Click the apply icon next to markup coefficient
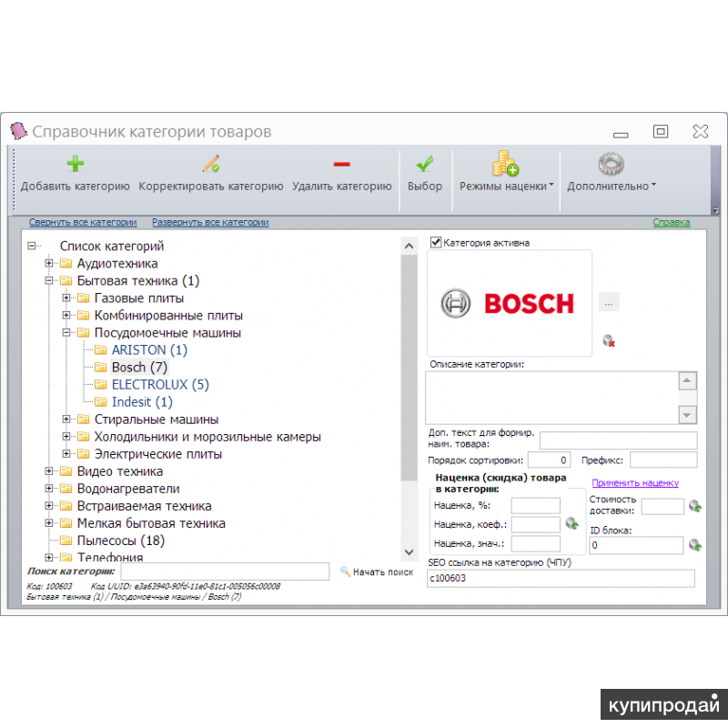Viewport: 728px width, 728px height. pos(571,523)
